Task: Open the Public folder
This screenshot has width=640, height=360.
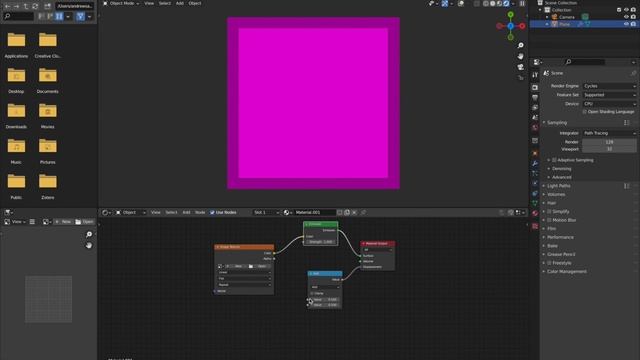Action: coord(16,186)
